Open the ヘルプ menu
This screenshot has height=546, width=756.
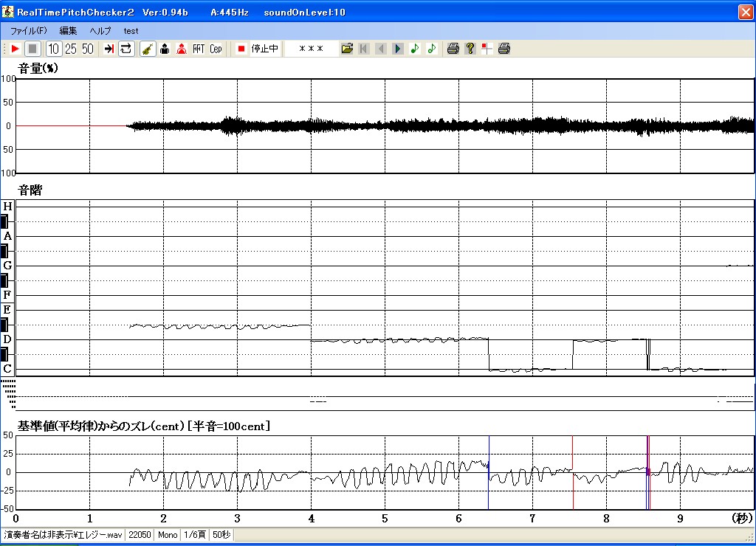coord(100,31)
